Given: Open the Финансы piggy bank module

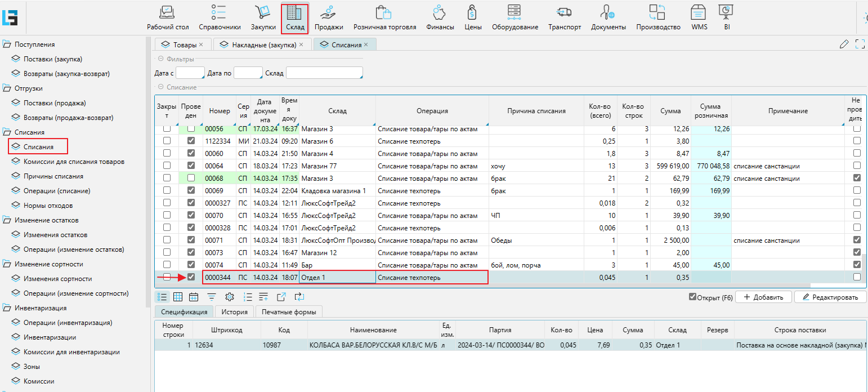Looking at the screenshot, I should coord(440,17).
